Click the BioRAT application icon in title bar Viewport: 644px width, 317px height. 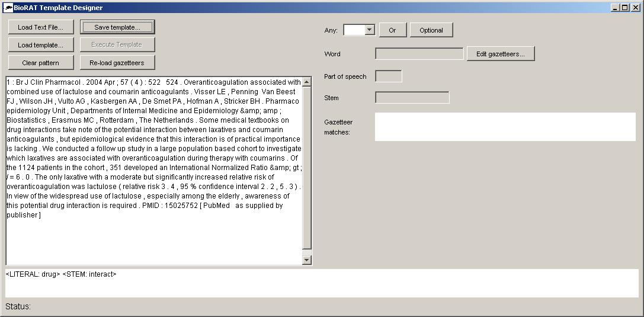(7, 7)
